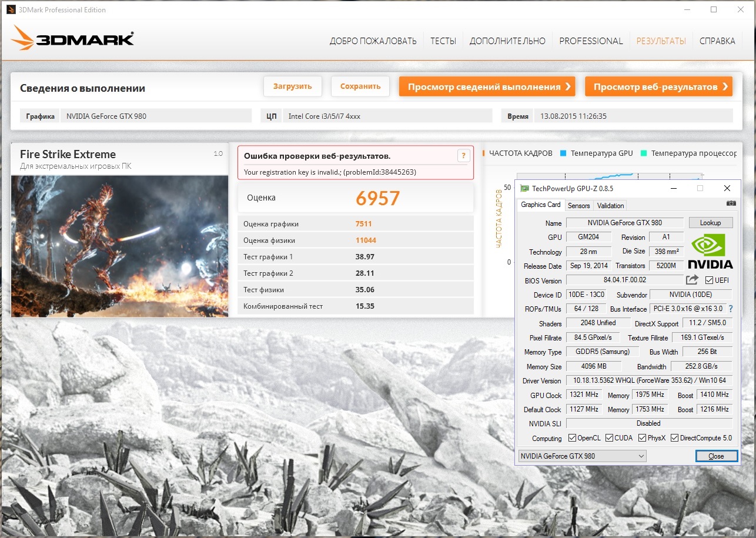Click the Сохранить button

click(x=360, y=86)
